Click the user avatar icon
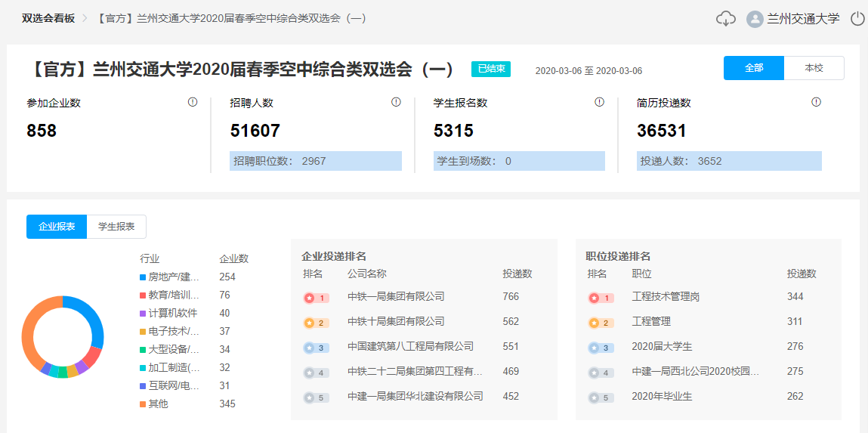The height and width of the screenshot is (433, 868). coord(754,19)
